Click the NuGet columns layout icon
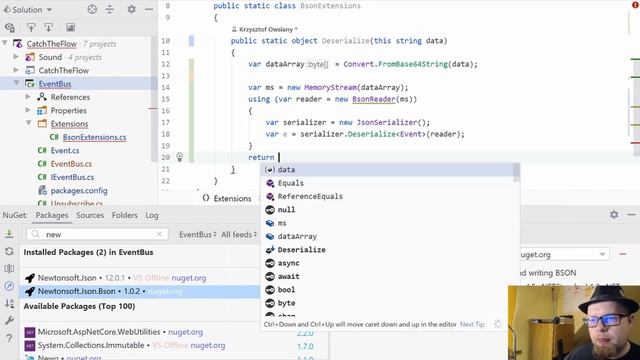This screenshot has height=360, width=640. [9, 269]
